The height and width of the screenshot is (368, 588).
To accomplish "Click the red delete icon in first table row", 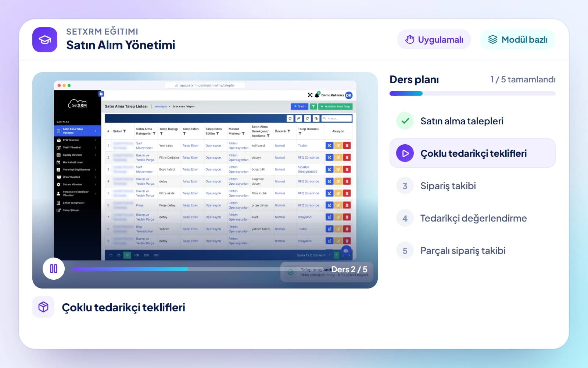I will coord(347,146).
